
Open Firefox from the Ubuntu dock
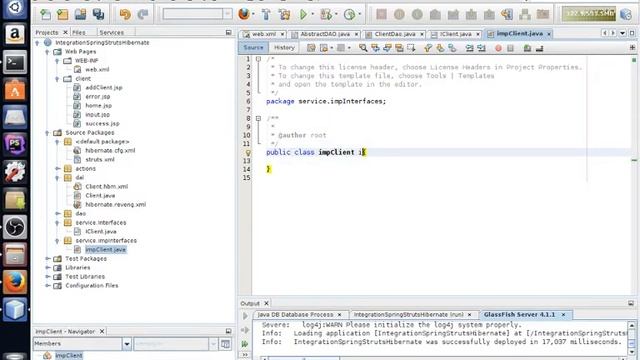tap(15, 282)
